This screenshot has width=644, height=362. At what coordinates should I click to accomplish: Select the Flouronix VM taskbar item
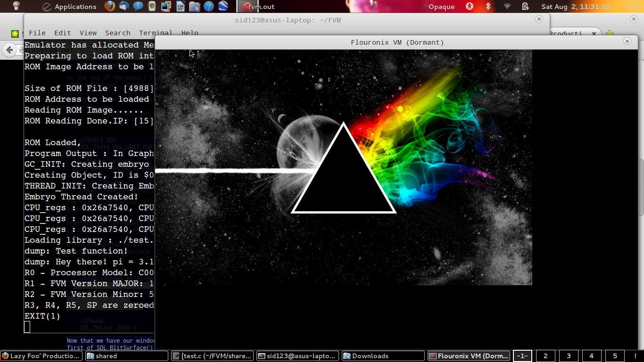click(469, 356)
